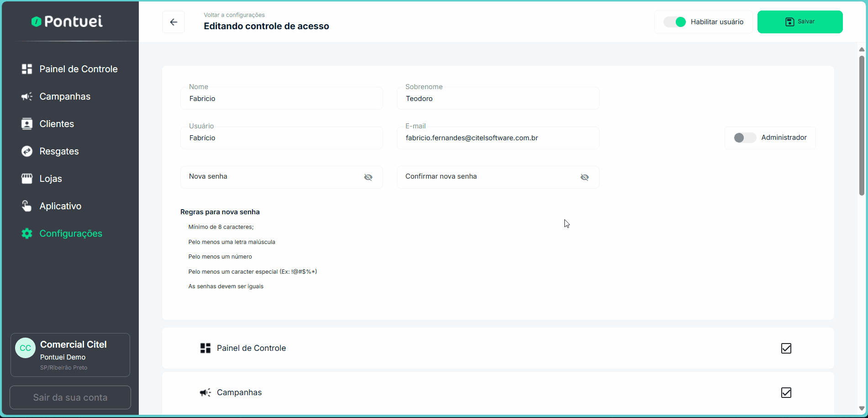
Task: Click the Painel de Controle permission icon
Action: [205, 348]
